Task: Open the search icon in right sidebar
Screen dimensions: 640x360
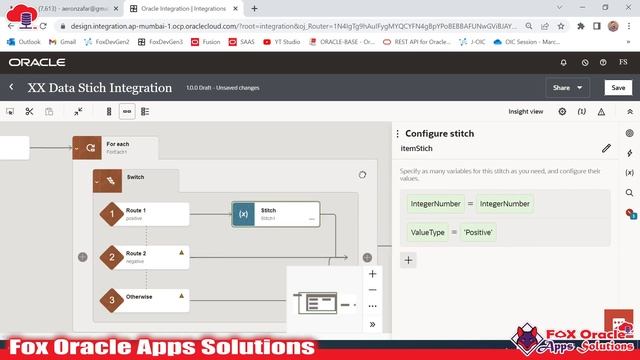Action: click(x=629, y=193)
